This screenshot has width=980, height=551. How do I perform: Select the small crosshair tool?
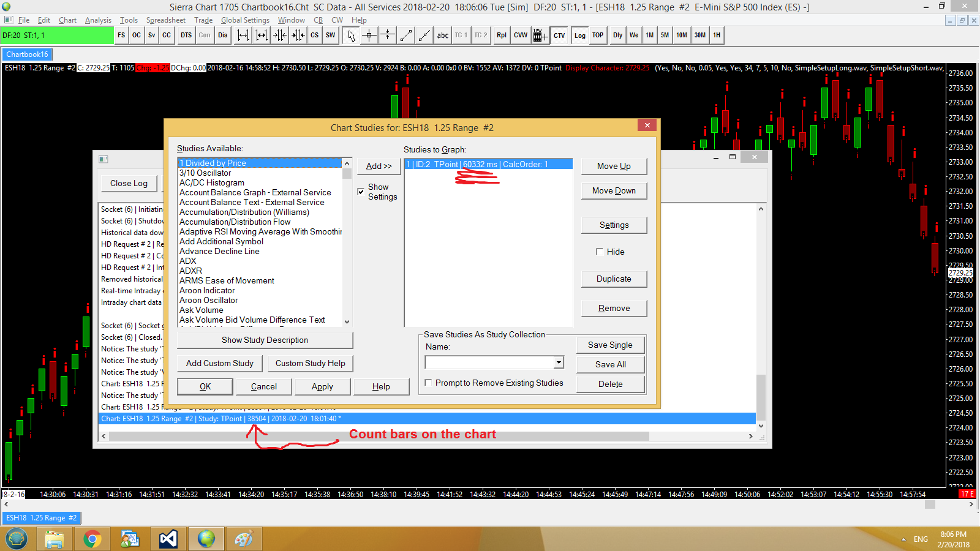[x=388, y=36]
